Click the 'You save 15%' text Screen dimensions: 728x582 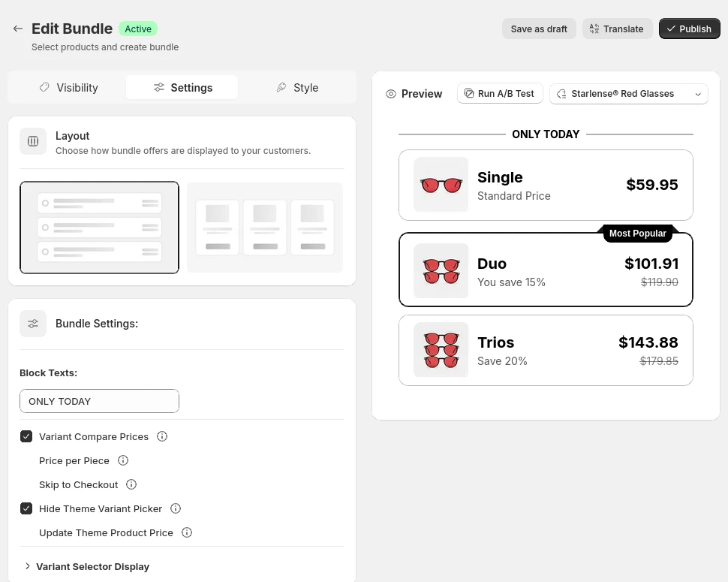[511, 282]
